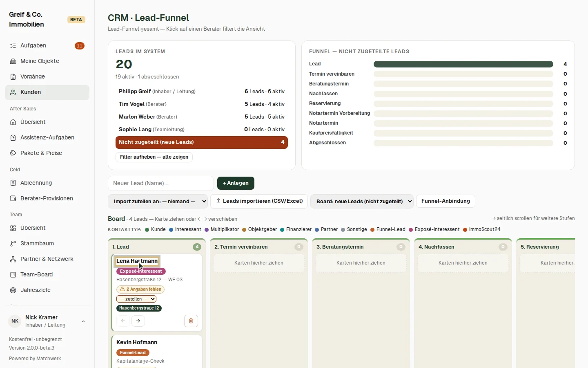Click the left arrow on Lena Hartmann card

tap(123, 321)
